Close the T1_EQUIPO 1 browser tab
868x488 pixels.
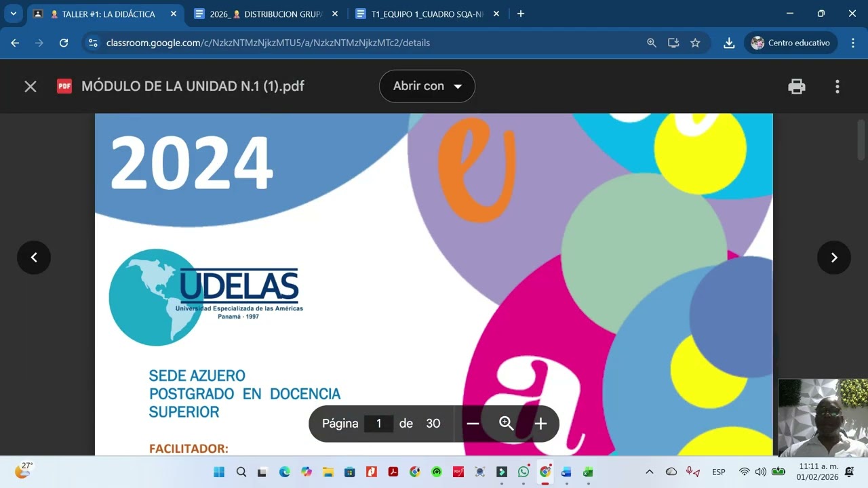click(496, 14)
